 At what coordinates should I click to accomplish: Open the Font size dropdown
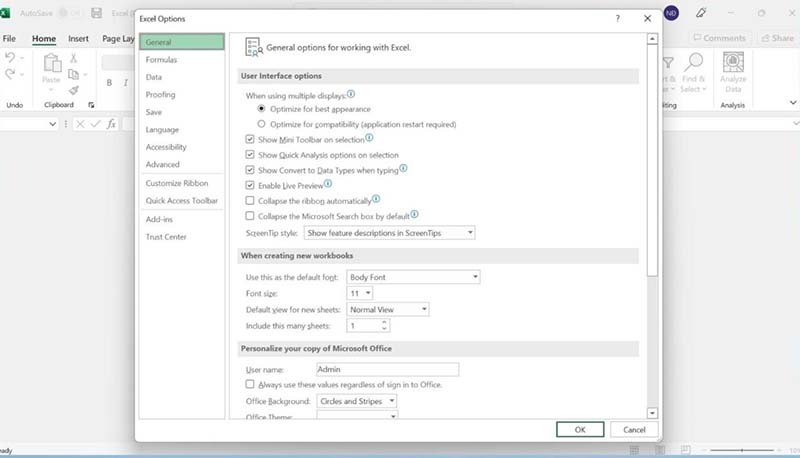click(360, 293)
